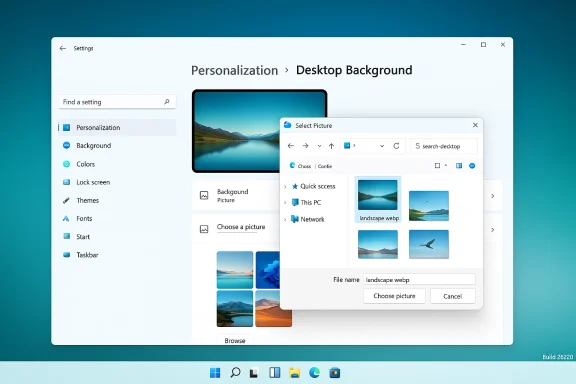The width and height of the screenshot is (576, 384).
Task: Go up one folder level
Action: point(331,146)
